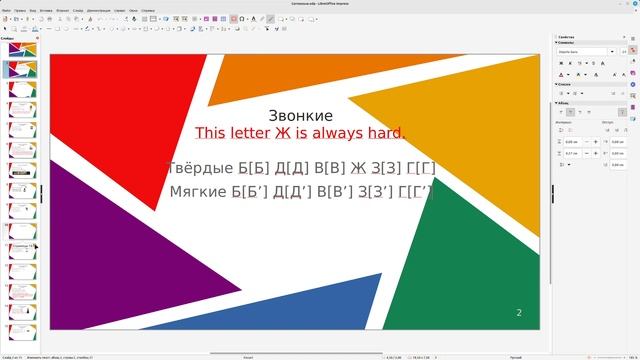Toggle Italic in Properties sidebar

pyautogui.click(x=570, y=63)
